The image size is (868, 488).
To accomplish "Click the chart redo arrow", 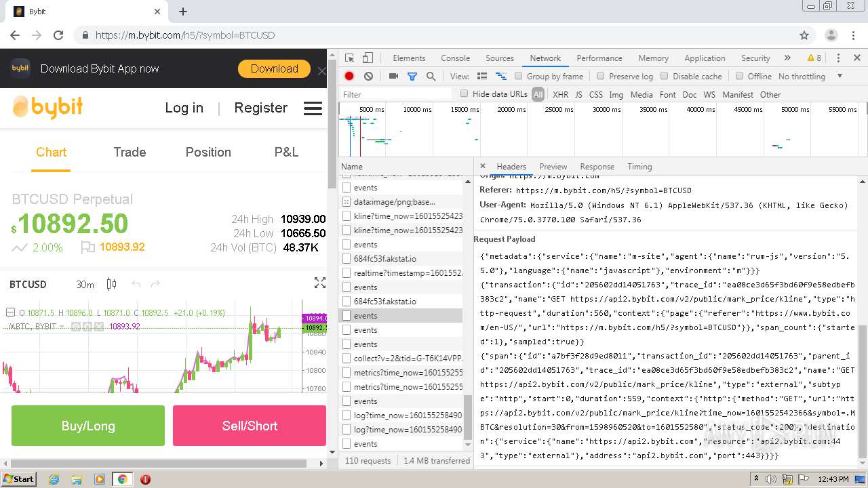I will pyautogui.click(x=155, y=284).
